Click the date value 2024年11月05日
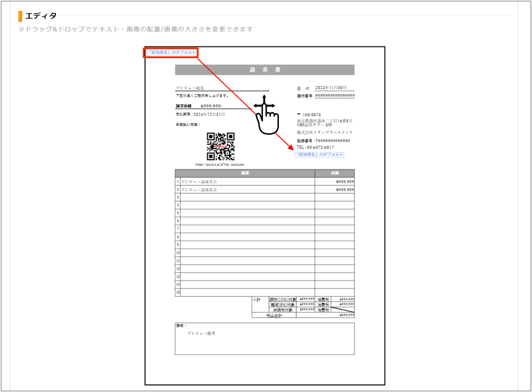 [x=331, y=88]
